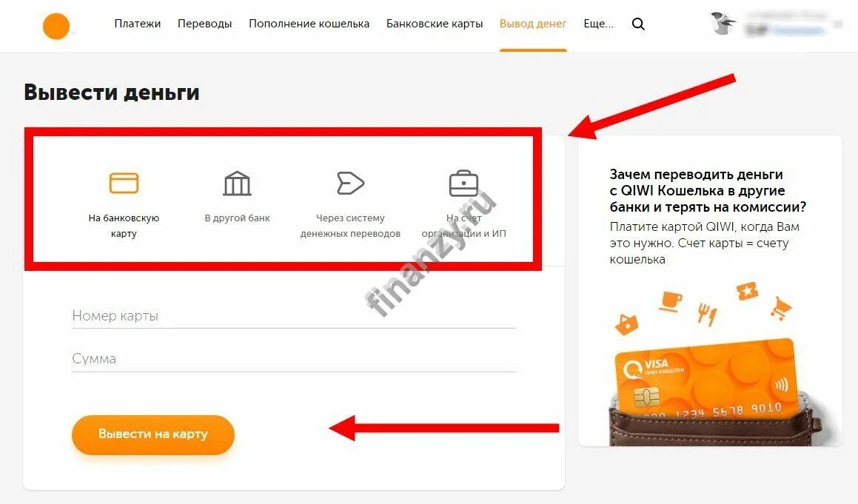Go to Переводы in navigation

[204, 24]
